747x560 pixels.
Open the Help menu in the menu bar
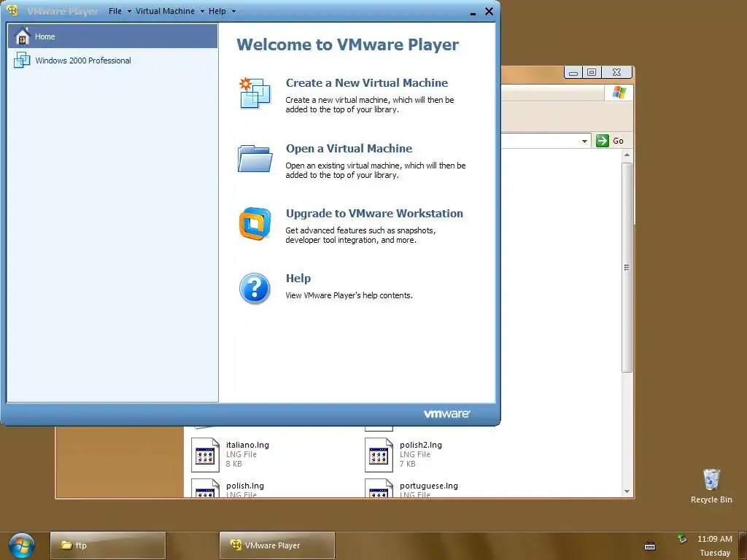pos(217,11)
